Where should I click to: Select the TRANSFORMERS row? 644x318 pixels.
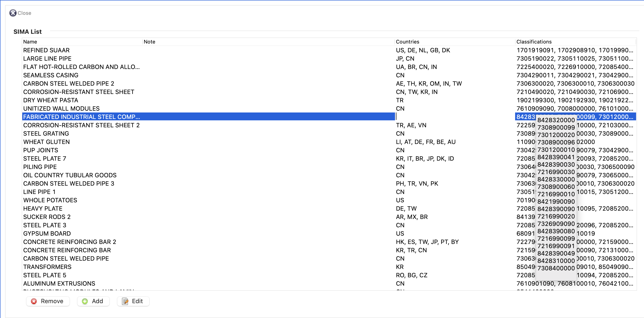[x=329, y=267]
